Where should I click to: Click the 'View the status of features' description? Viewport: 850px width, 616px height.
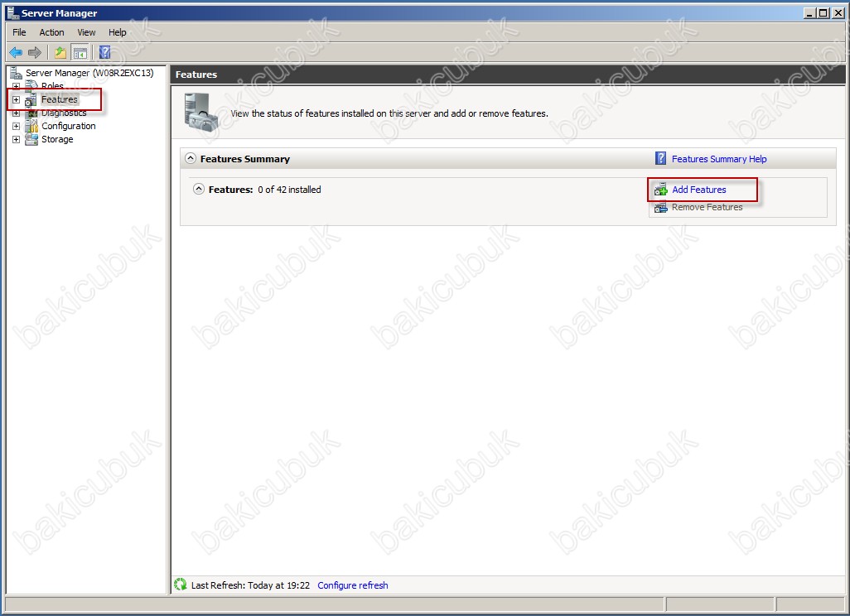pos(389,113)
